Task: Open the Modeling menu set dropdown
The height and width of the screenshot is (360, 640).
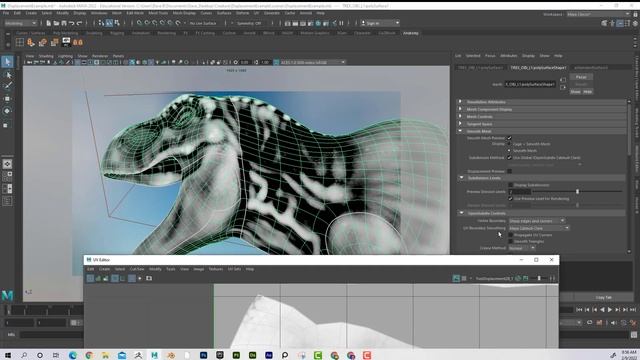Action: pos(20,23)
